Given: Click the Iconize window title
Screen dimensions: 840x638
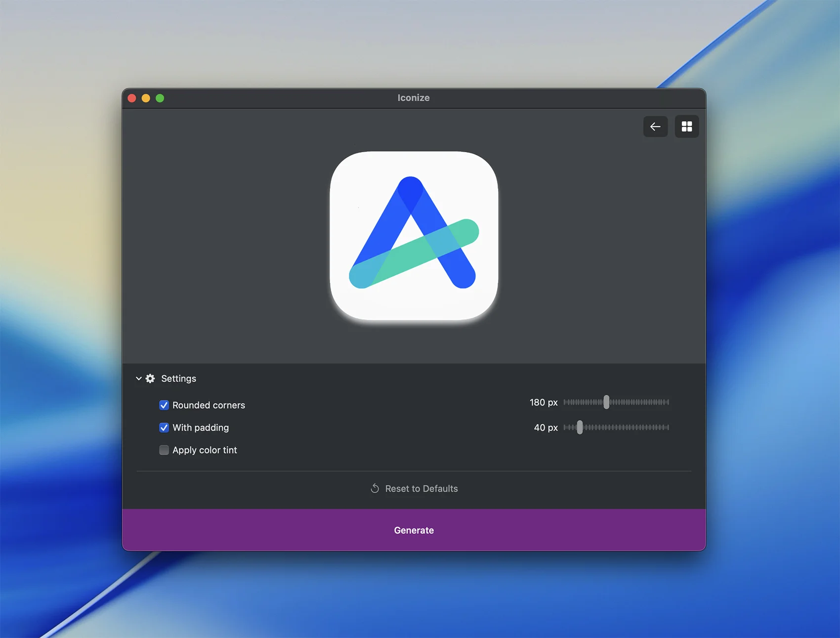Looking at the screenshot, I should click(x=414, y=98).
